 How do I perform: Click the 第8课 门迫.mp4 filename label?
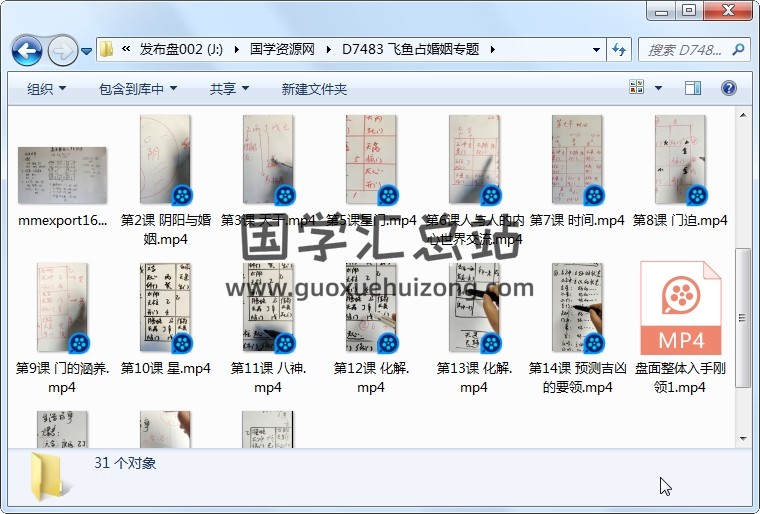680,221
